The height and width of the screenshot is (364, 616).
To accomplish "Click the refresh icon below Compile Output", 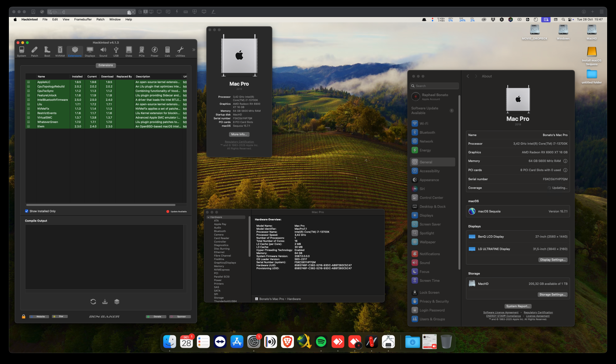I will [x=93, y=302].
